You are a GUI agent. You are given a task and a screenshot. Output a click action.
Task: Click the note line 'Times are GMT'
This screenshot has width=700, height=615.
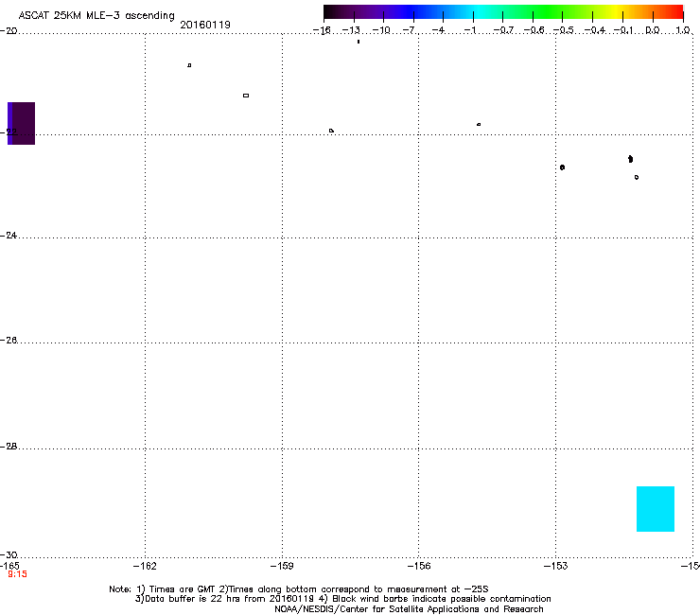[x=298, y=589]
